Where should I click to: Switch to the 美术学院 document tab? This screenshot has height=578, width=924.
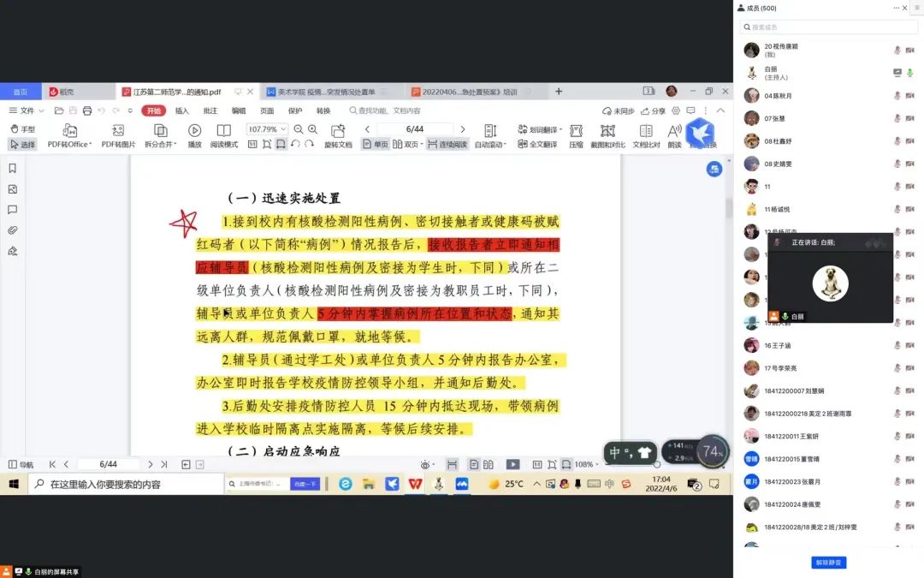pyautogui.click(x=324, y=92)
